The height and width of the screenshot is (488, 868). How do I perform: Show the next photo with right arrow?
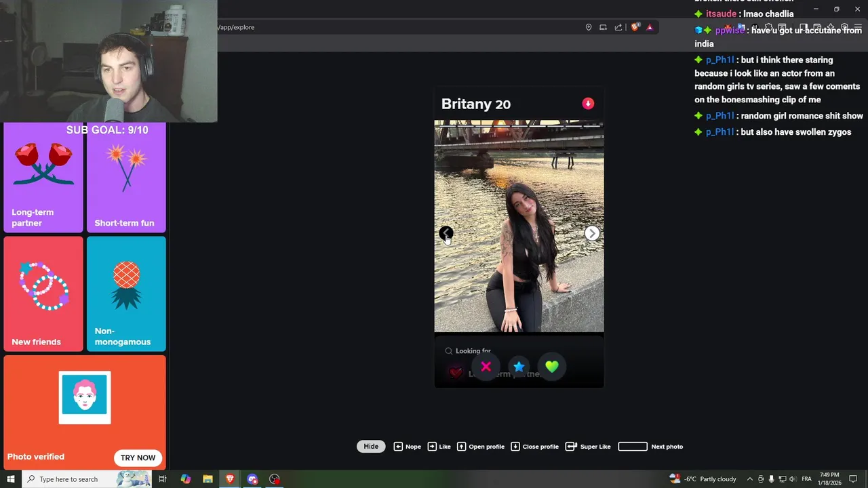pos(592,233)
